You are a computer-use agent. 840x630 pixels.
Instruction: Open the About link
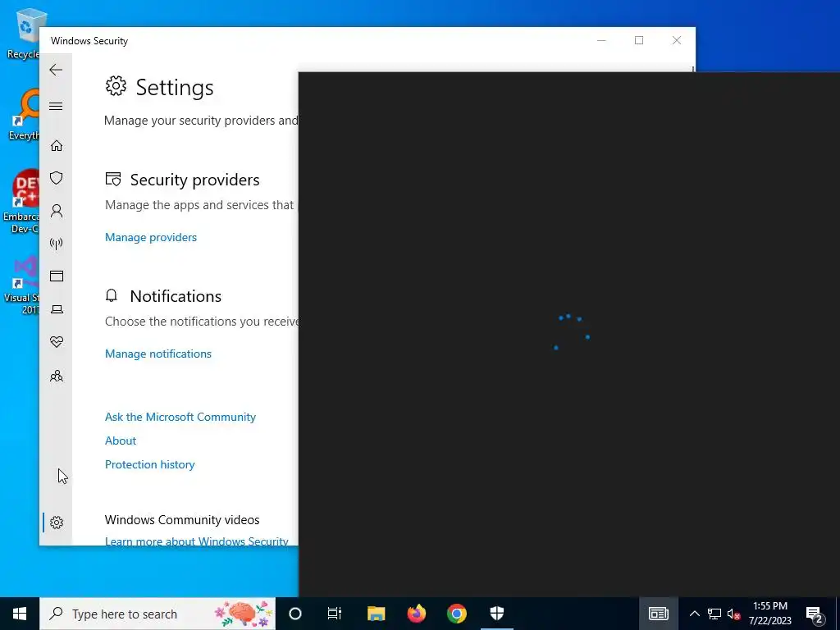point(121,441)
